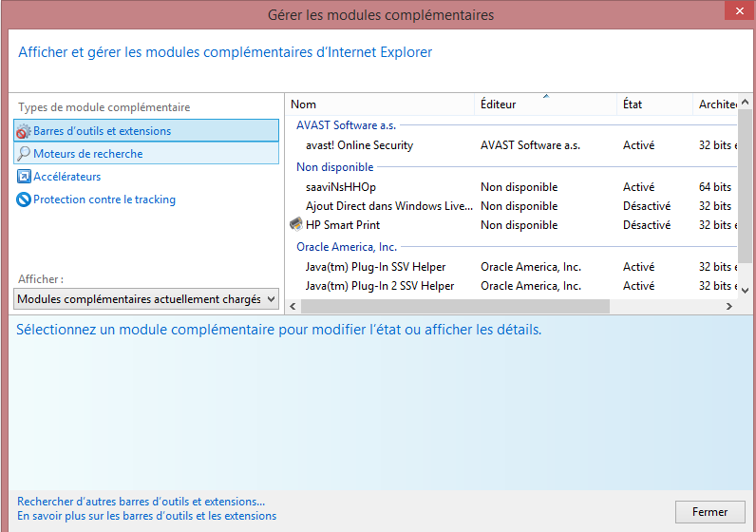This screenshot has height=532, width=756.
Task: Click Activé state of saaviNsHHOp
Action: (x=638, y=186)
